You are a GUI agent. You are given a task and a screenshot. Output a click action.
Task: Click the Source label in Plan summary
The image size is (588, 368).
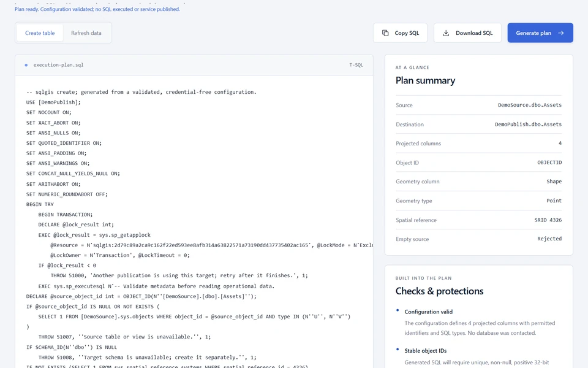(x=404, y=105)
